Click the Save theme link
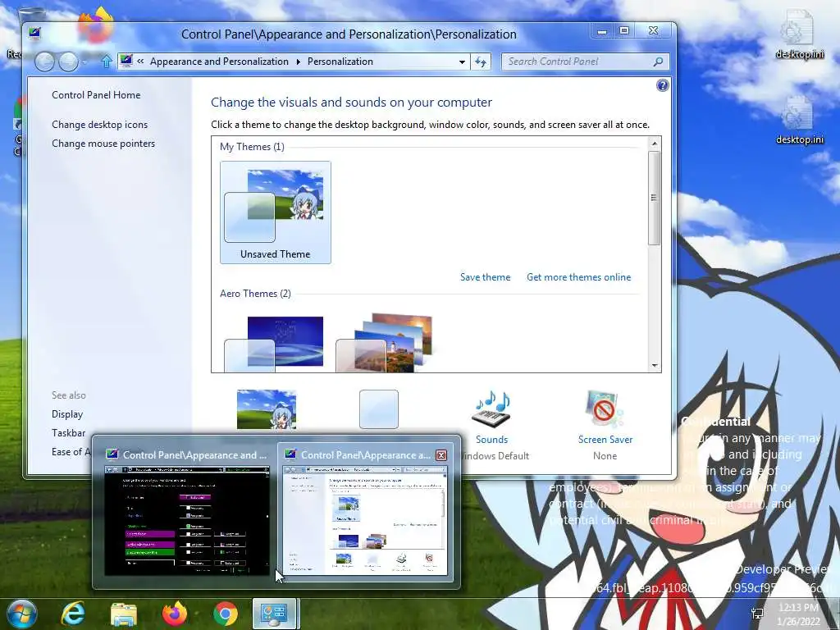The height and width of the screenshot is (630, 840). (x=486, y=277)
